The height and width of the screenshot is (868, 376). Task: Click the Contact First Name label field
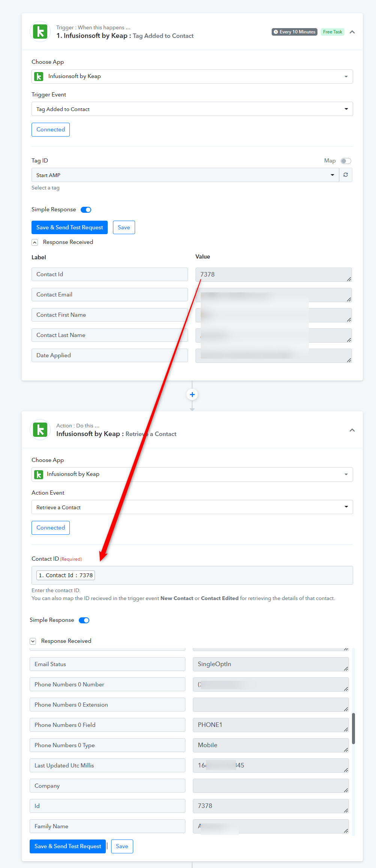(x=110, y=315)
